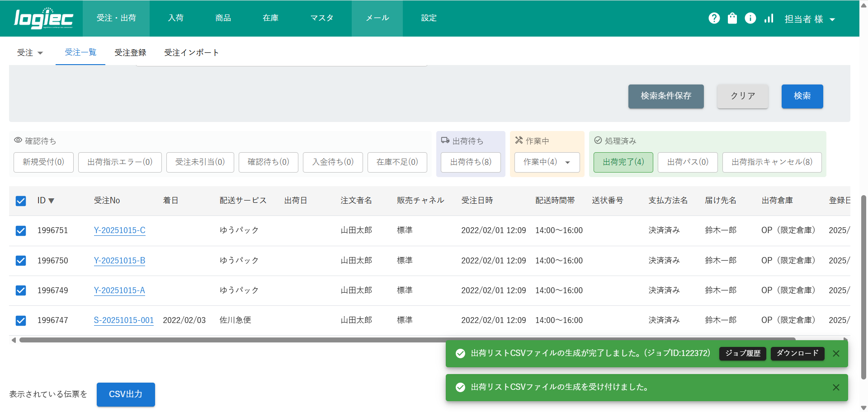Click the blue 検索 button
868x412 pixels.
tap(802, 96)
